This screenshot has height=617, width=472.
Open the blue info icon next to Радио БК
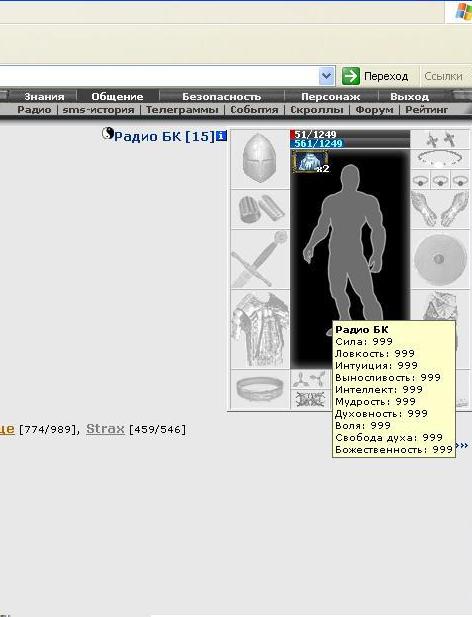pyautogui.click(x=222, y=136)
